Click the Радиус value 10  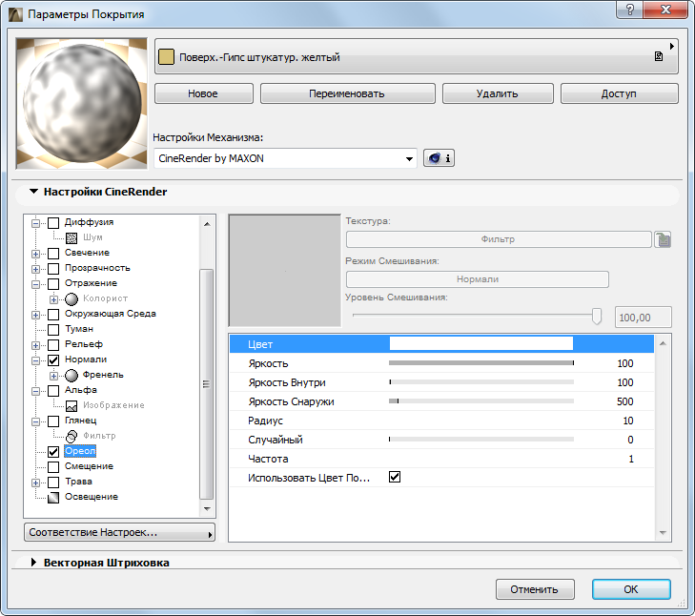628,421
